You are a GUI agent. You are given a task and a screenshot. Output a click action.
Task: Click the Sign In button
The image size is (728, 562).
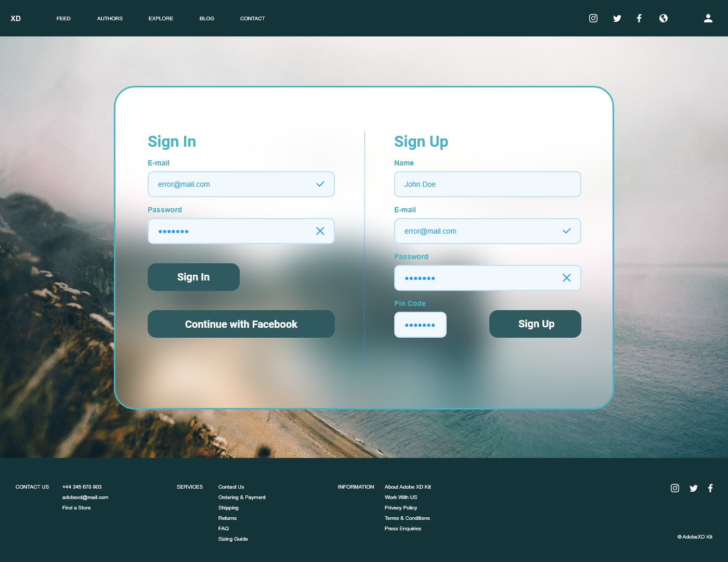(x=193, y=277)
